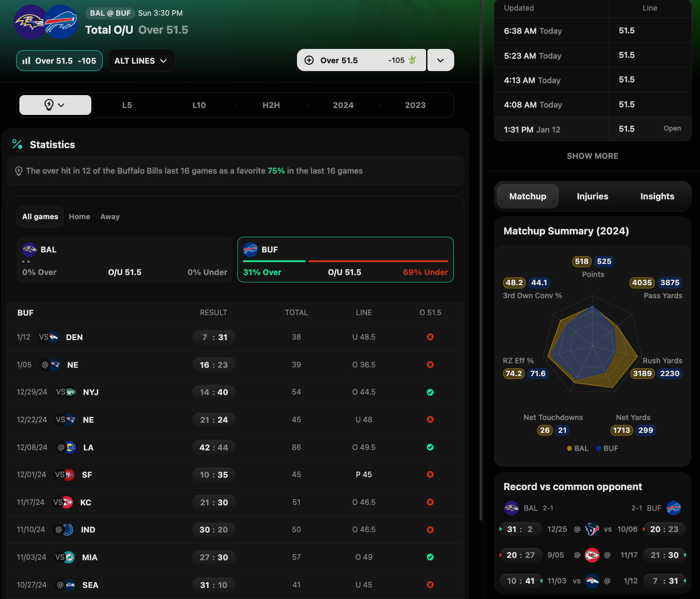Click the BAL @ BUF matchup badge

(x=110, y=13)
